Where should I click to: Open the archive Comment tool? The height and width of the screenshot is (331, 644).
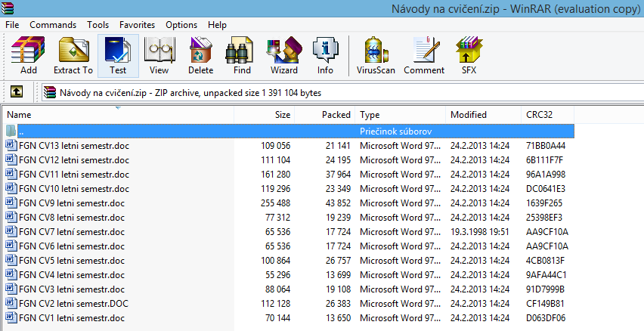pyautogui.click(x=424, y=55)
